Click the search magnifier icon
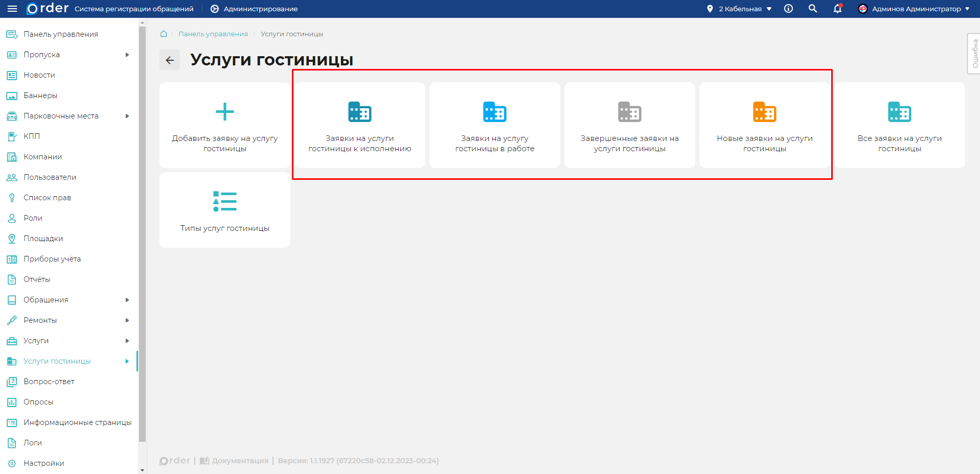This screenshot has width=980, height=474. 813,9
